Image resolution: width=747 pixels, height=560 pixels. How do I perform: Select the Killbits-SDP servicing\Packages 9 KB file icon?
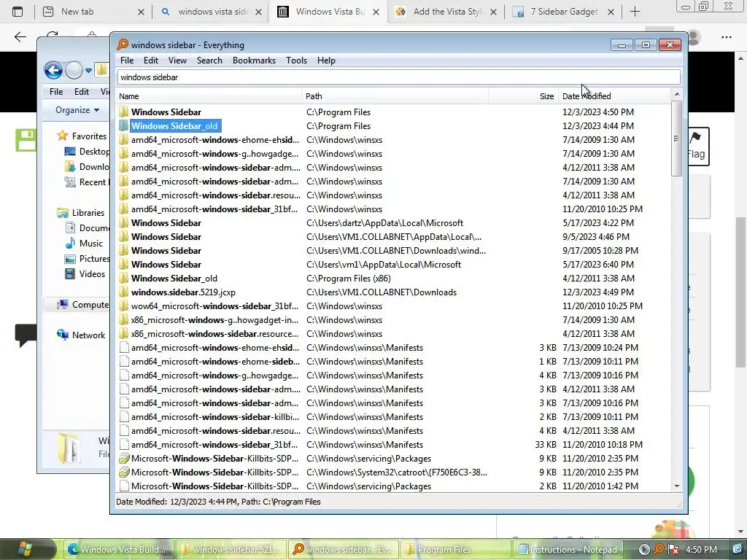[x=124, y=458]
